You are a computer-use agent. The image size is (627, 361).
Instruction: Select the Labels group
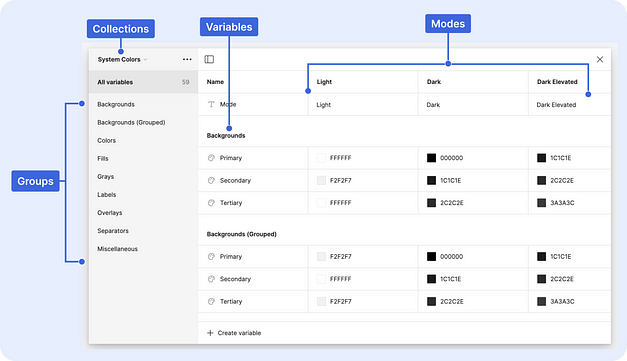[x=107, y=195]
